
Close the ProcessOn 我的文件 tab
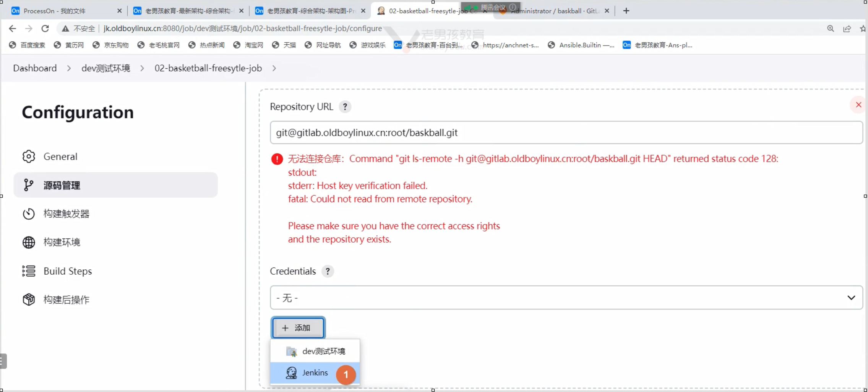point(119,11)
